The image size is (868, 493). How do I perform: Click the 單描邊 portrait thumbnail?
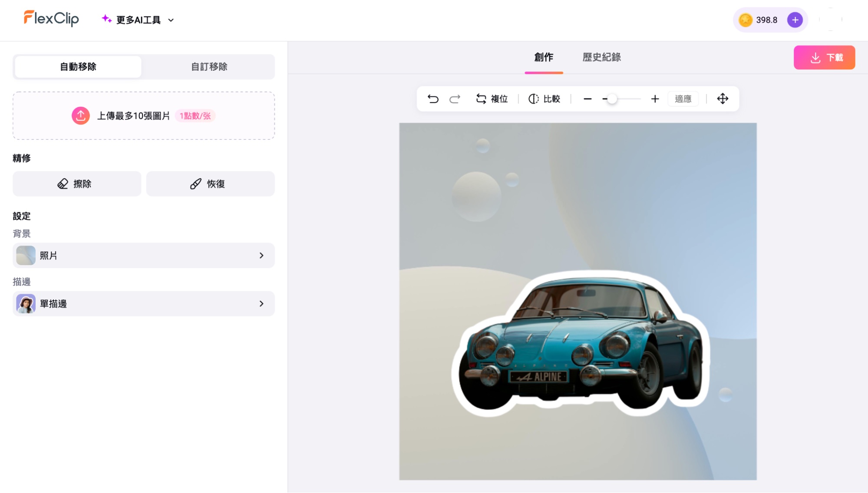coord(26,304)
